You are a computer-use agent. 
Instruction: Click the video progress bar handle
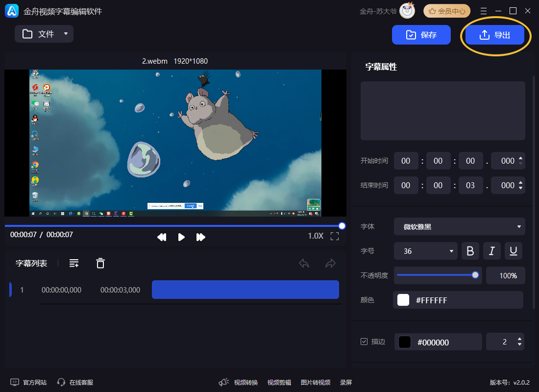tap(342, 226)
